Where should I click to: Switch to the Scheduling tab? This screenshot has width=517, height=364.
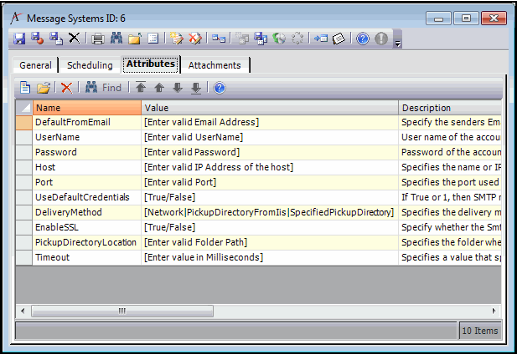tap(90, 65)
